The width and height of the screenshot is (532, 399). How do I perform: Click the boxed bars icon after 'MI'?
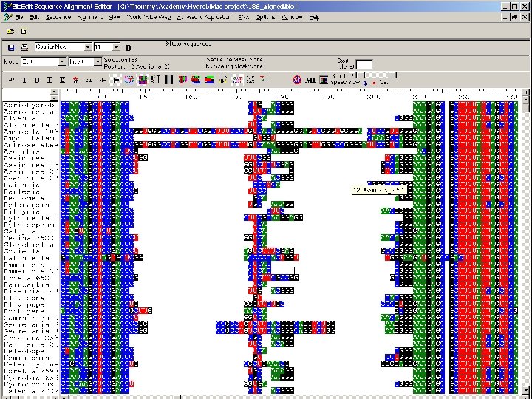click(324, 80)
